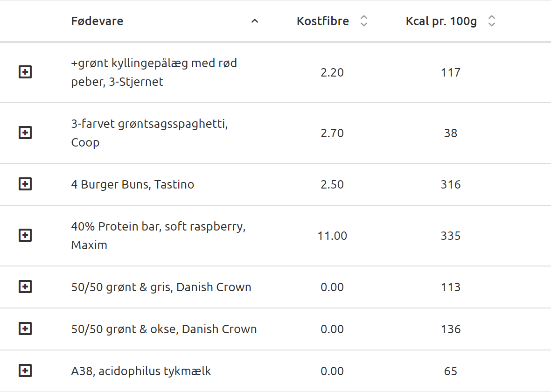Image resolution: width=551 pixels, height=392 pixels.
Task: Click the Kcal pr. 100g sort arrows
Action: point(491,21)
